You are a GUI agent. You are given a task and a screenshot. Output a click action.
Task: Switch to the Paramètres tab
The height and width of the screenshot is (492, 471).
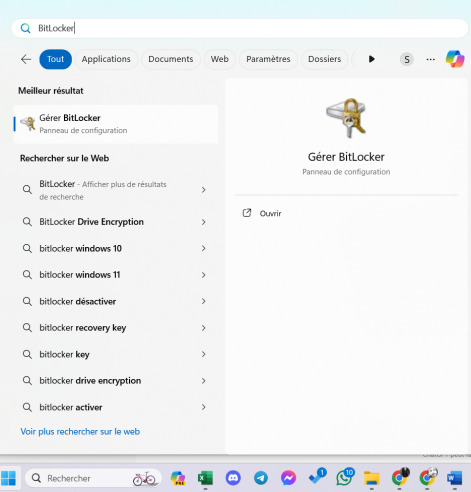tap(268, 59)
